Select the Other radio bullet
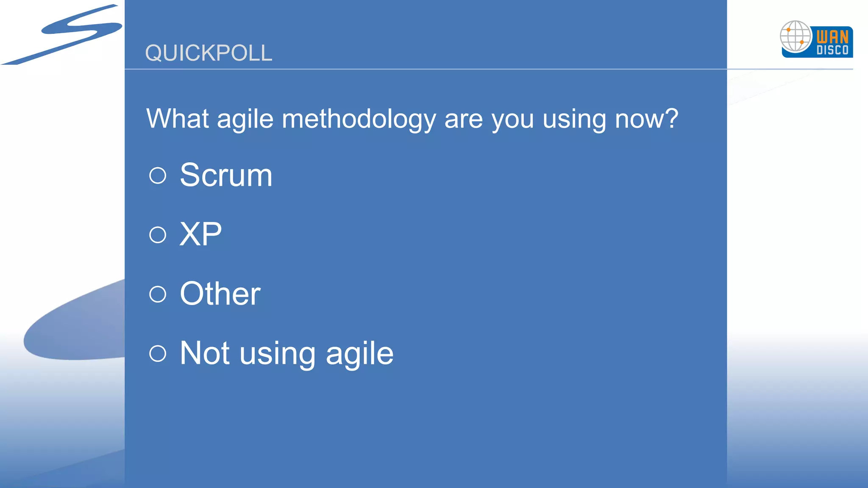This screenshot has height=488, width=868. (x=158, y=294)
